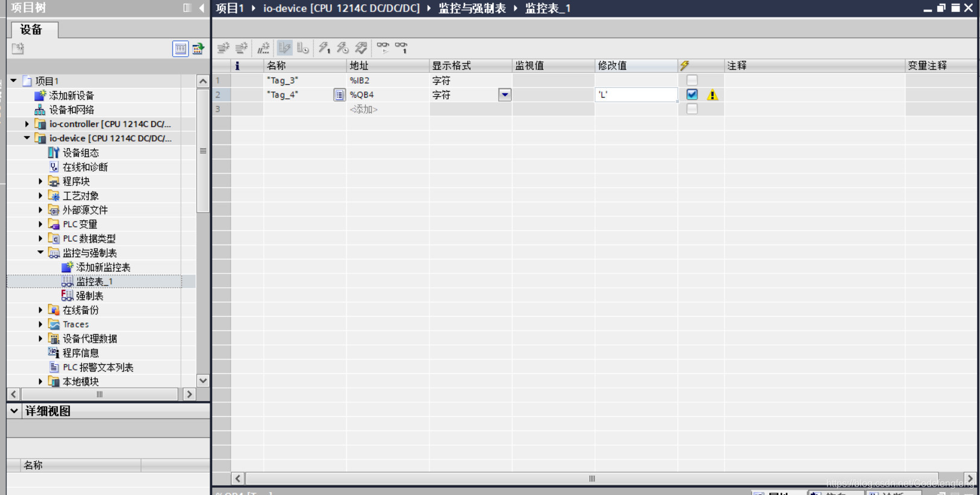Collapse Watch and force tables (监控与强制表)

(x=40, y=253)
